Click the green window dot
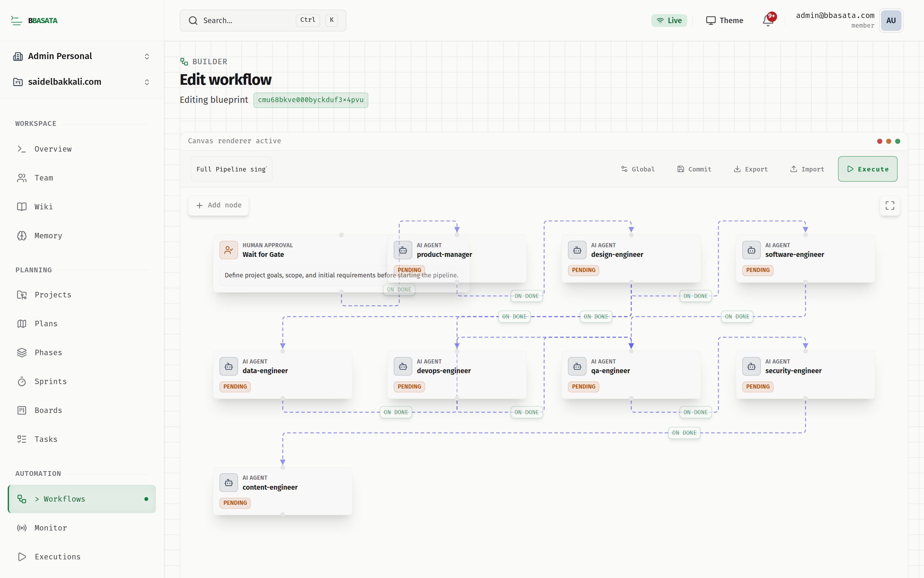Screen dimensions: 924x578 tap(898, 141)
